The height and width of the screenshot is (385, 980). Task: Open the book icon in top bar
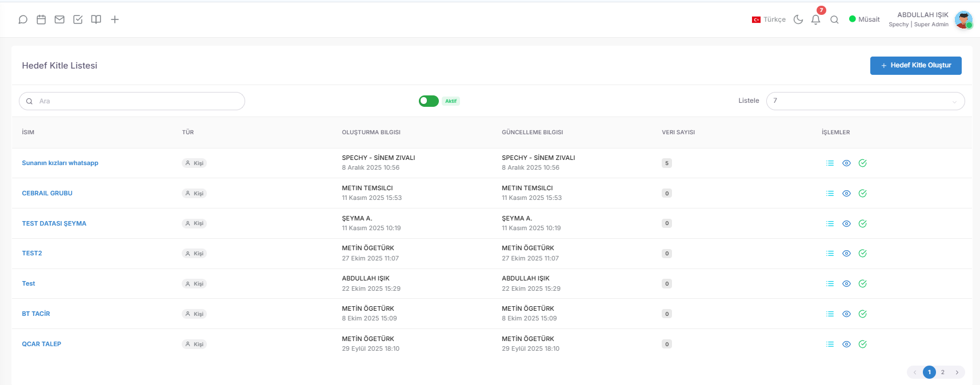click(96, 19)
